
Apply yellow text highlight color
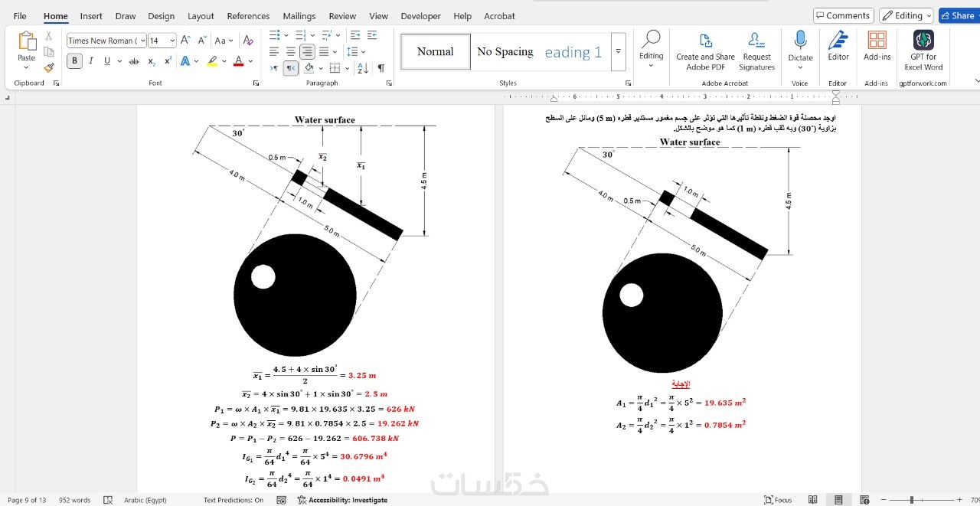[212, 61]
